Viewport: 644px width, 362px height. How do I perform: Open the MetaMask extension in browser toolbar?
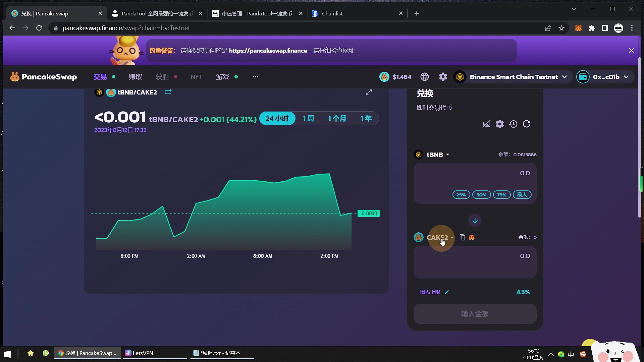point(579,28)
